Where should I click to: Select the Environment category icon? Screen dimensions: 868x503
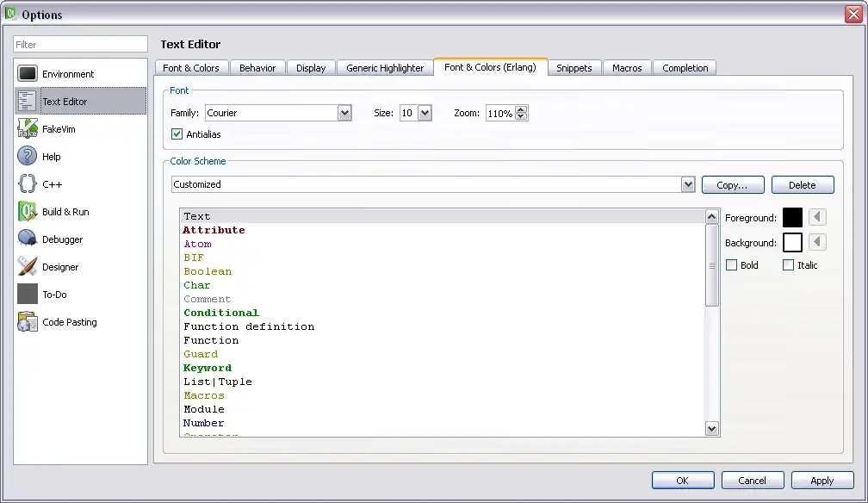click(28, 73)
